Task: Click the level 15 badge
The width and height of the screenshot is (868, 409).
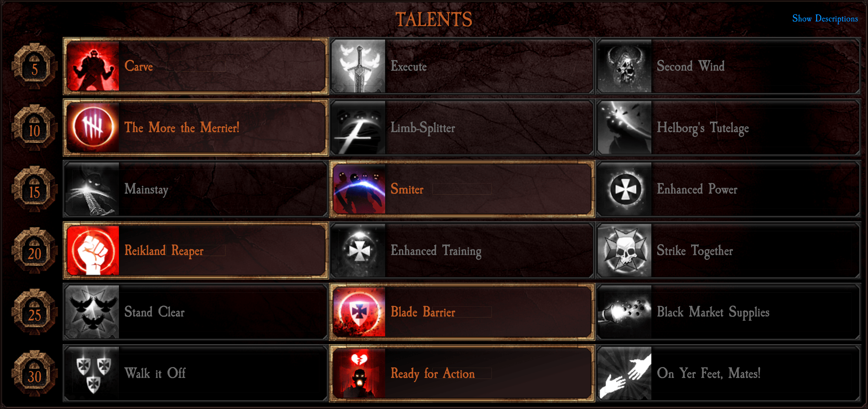Action: pyautogui.click(x=34, y=189)
